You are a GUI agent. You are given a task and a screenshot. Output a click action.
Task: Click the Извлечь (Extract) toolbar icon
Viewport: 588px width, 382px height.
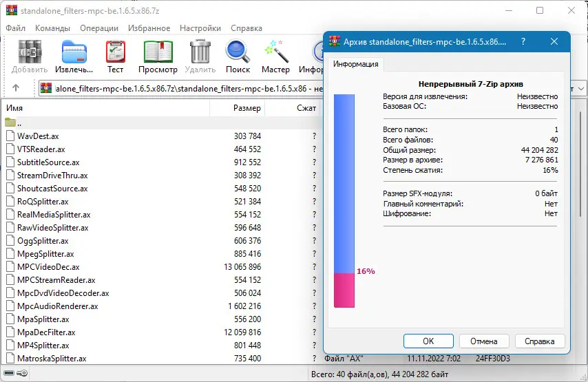pos(74,52)
